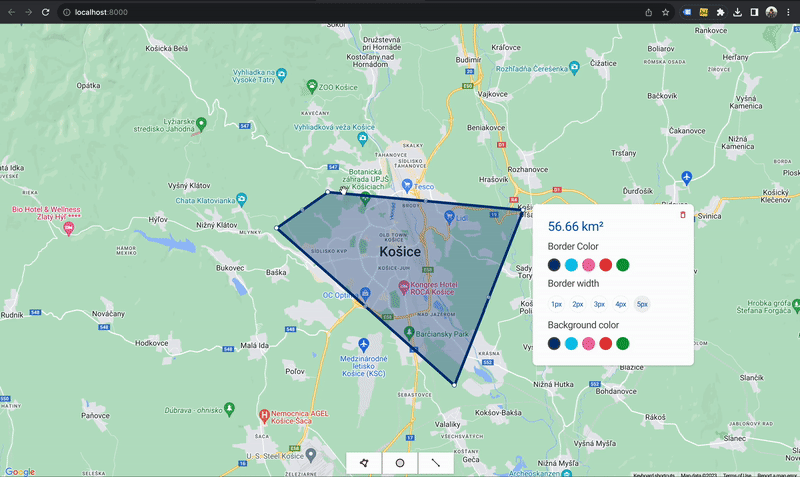This screenshot has height=477, width=800.
Task: Open the Extensions puzzle menu
Action: pyautogui.click(x=720, y=12)
